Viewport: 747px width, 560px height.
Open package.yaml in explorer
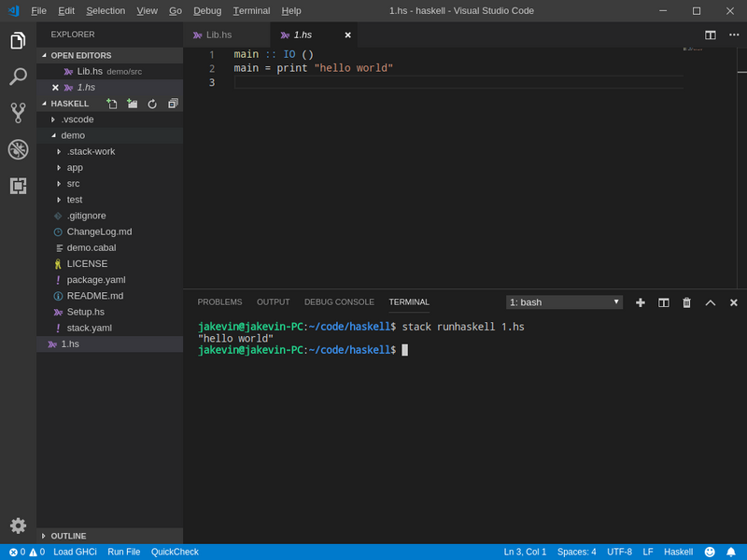[109, 280]
